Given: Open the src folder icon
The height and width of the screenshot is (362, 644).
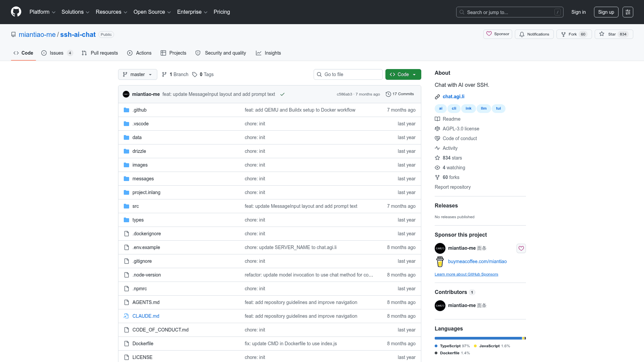Looking at the screenshot, I should (126, 206).
